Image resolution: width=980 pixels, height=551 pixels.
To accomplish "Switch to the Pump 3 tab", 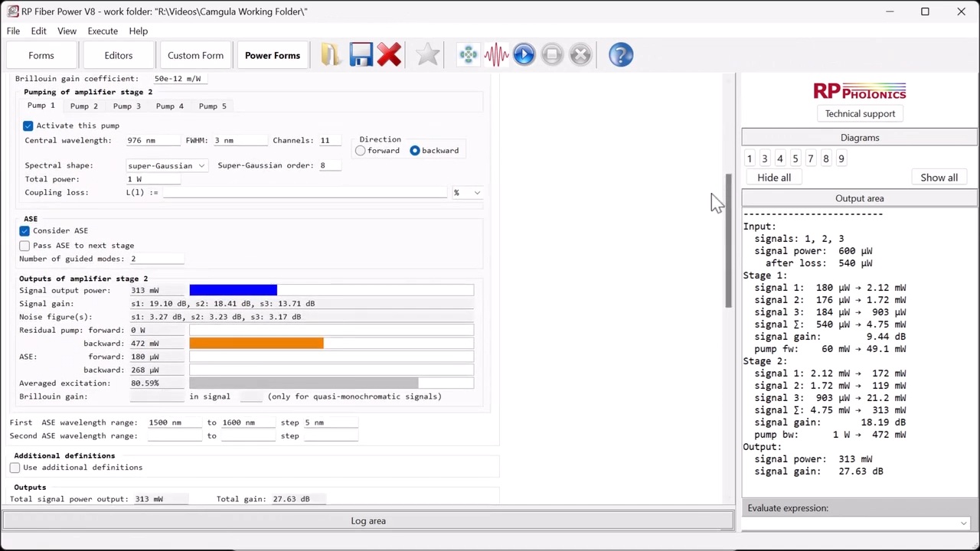I will [x=126, y=106].
